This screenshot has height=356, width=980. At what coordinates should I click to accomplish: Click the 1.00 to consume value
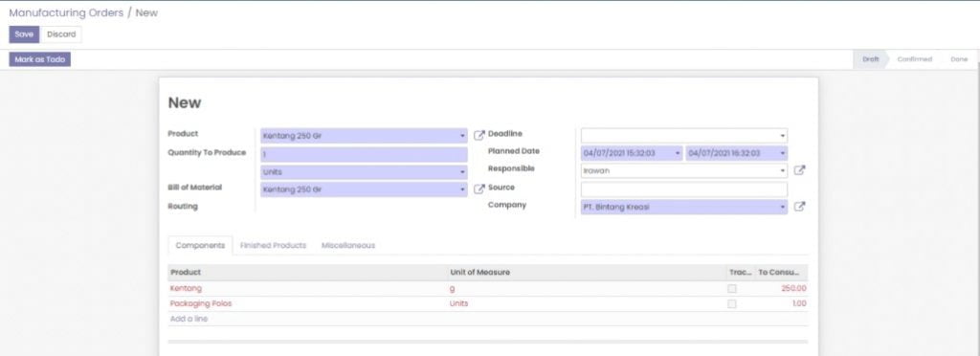click(x=799, y=303)
